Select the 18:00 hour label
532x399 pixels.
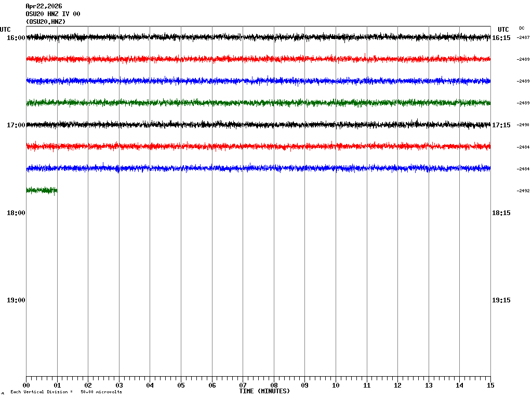16,213
